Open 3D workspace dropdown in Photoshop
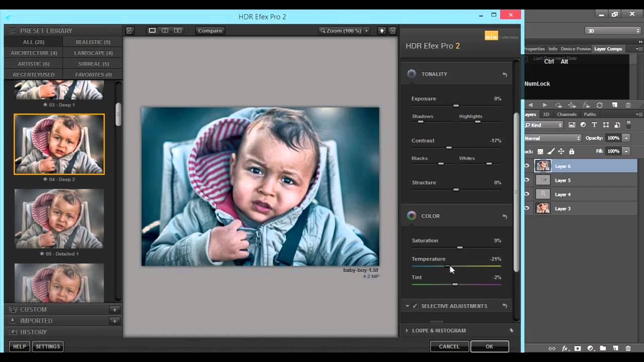644x362 pixels. tap(613, 31)
